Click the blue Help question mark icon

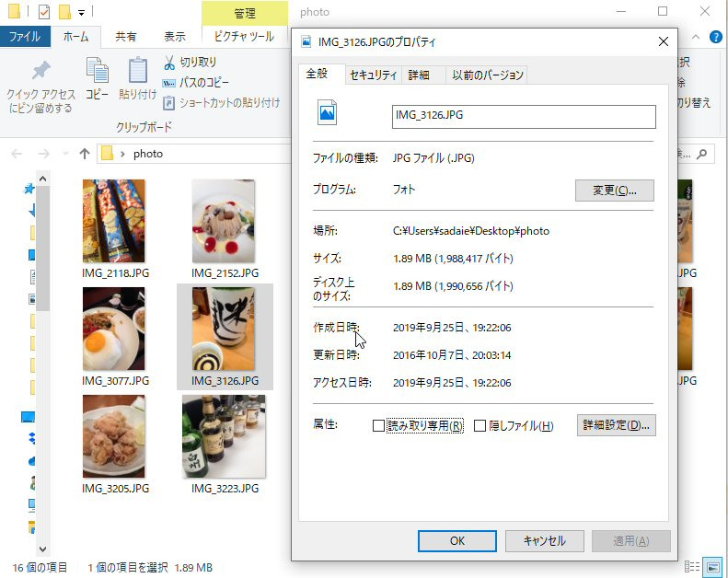[715, 37]
